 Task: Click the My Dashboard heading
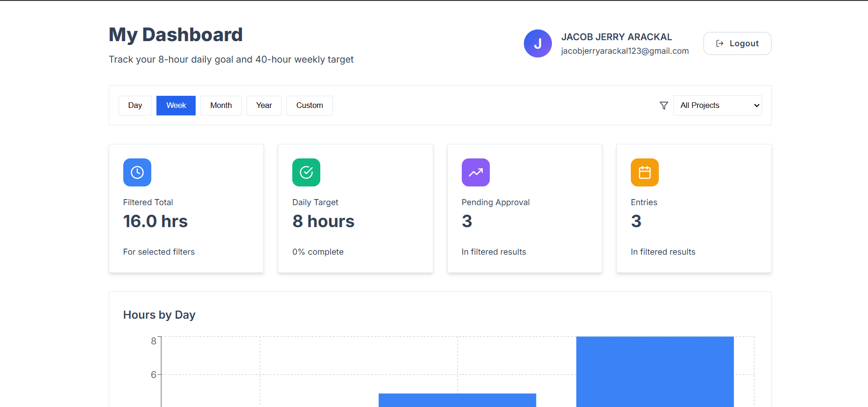tap(176, 35)
